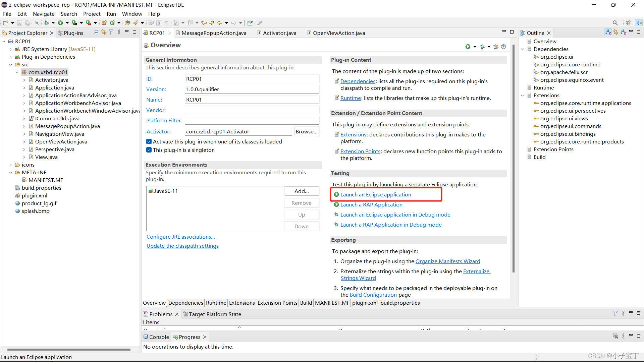Click 'Launch a RAP Application' link
Screen dimensions: 644x362
(371, 204)
